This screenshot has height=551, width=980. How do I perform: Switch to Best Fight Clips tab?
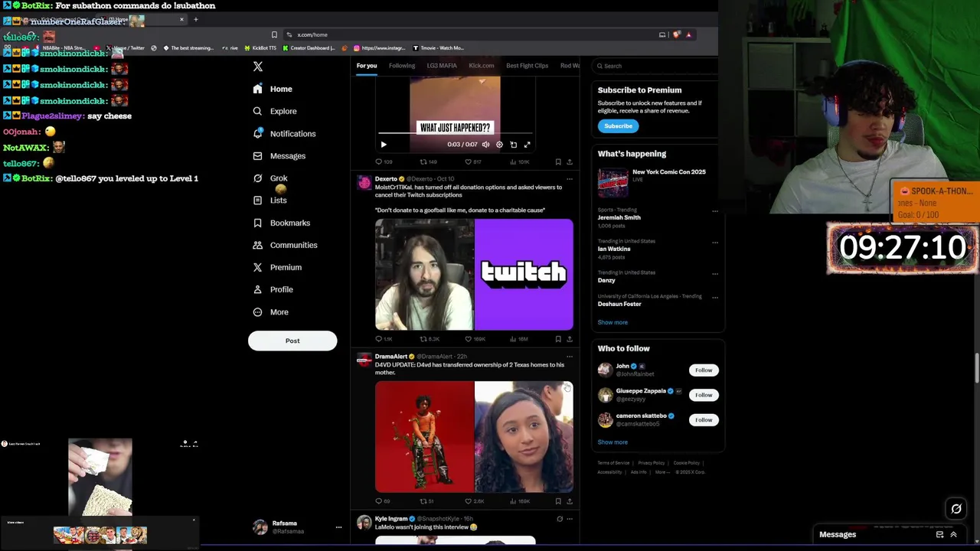click(x=527, y=66)
